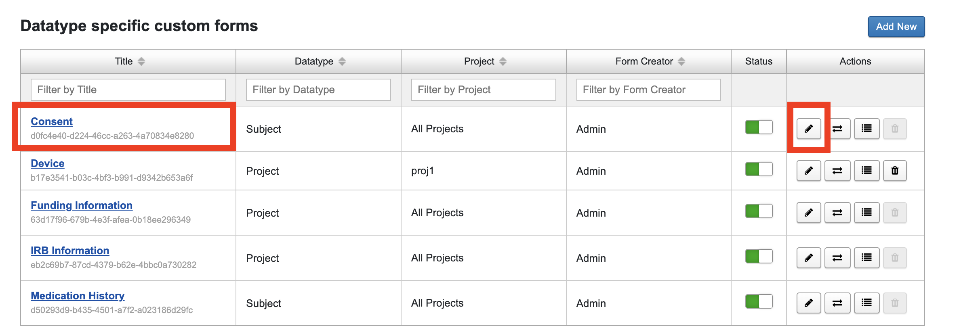Delete the Device form using the trash icon
980x330 pixels.
tap(894, 171)
